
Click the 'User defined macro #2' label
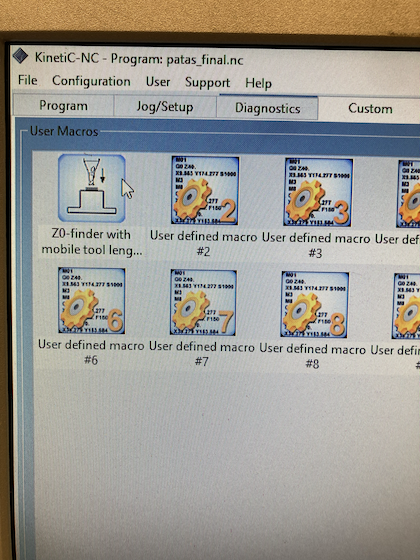pos(204,244)
